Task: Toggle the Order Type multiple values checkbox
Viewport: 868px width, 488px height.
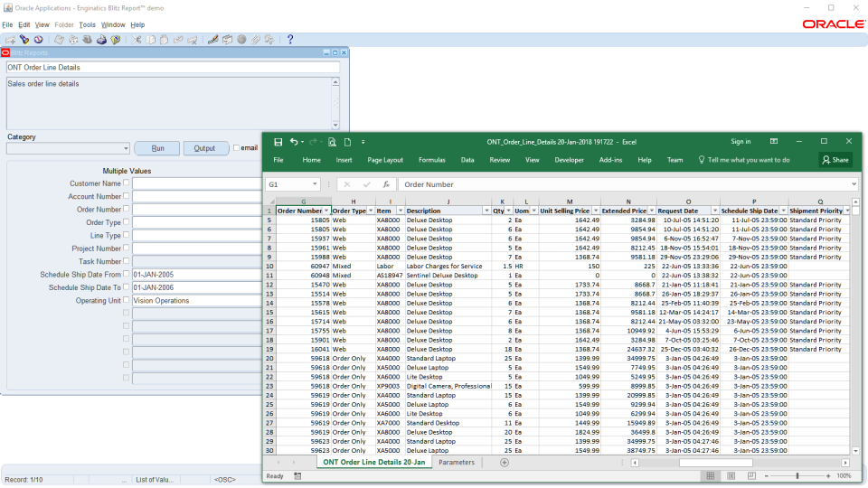Action: click(x=127, y=221)
